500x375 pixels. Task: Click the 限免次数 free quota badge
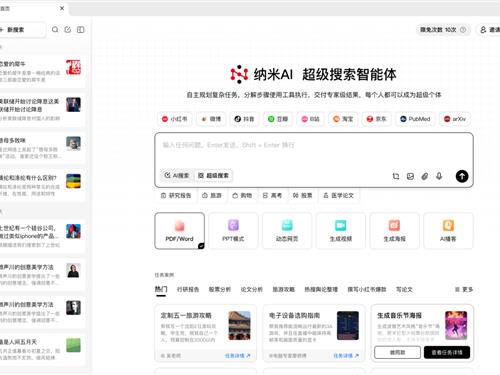point(443,30)
